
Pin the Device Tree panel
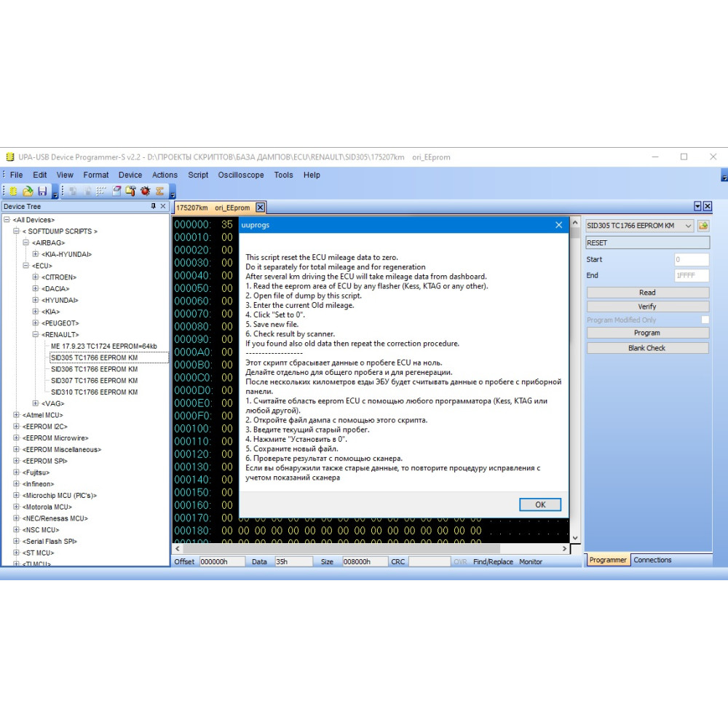153,206
